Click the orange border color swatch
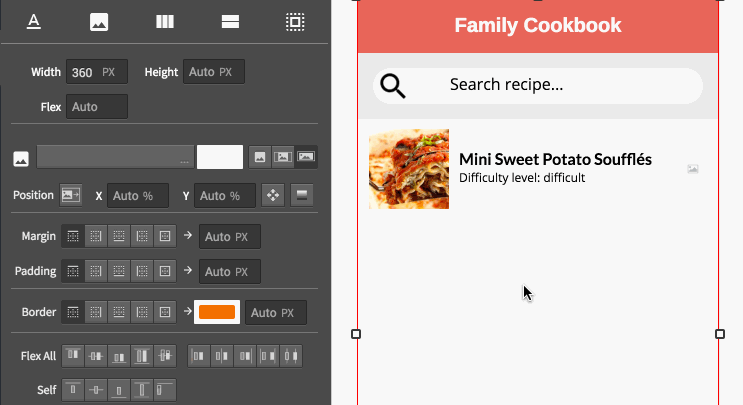The width and height of the screenshot is (743, 405). pos(217,313)
